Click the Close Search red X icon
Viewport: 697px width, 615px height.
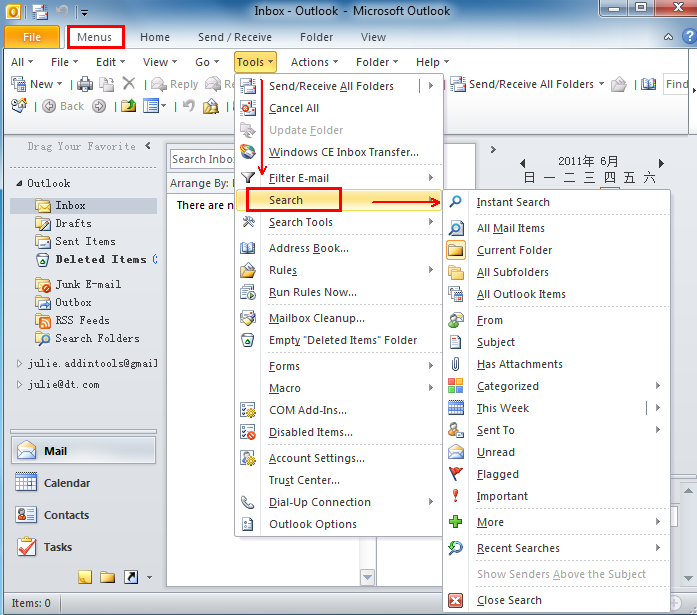(456, 600)
